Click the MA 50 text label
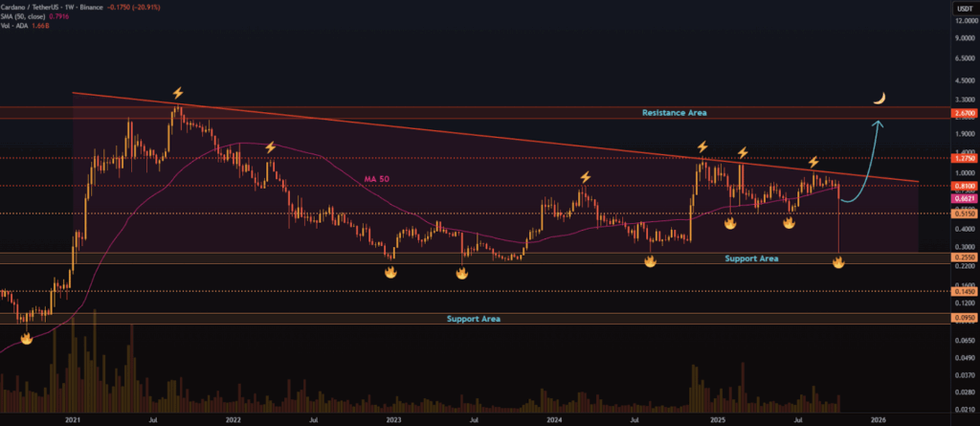This screenshot has width=980, height=426. tap(378, 179)
